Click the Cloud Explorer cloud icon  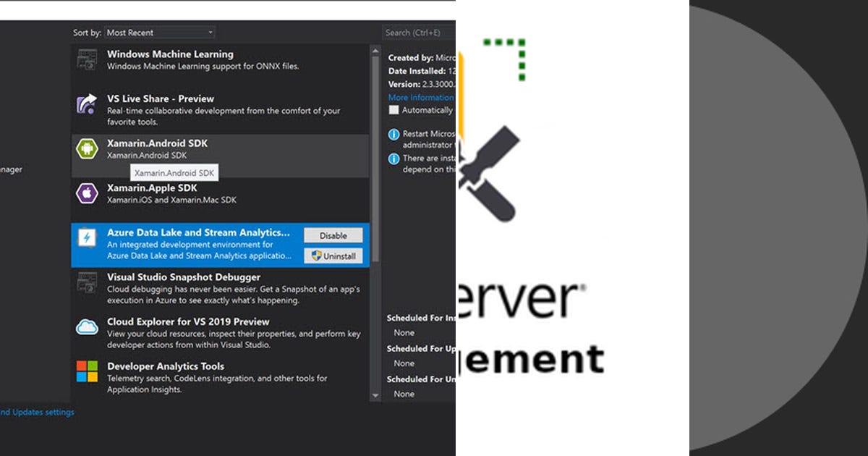tap(88, 326)
